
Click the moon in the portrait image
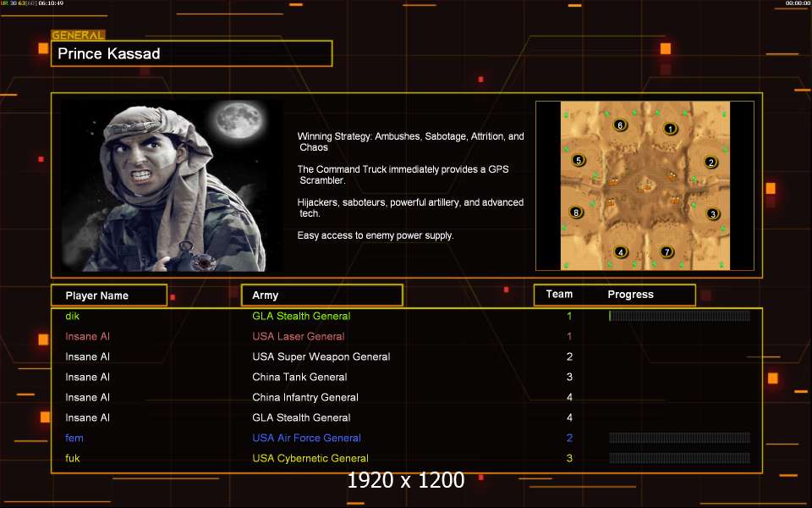coord(239,120)
